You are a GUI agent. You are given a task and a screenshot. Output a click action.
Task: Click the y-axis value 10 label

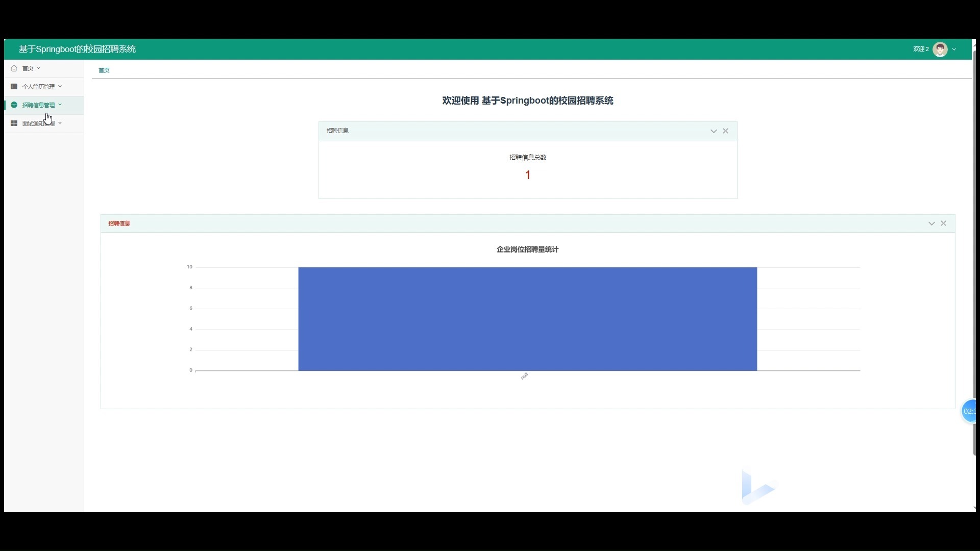pos(189,267)
